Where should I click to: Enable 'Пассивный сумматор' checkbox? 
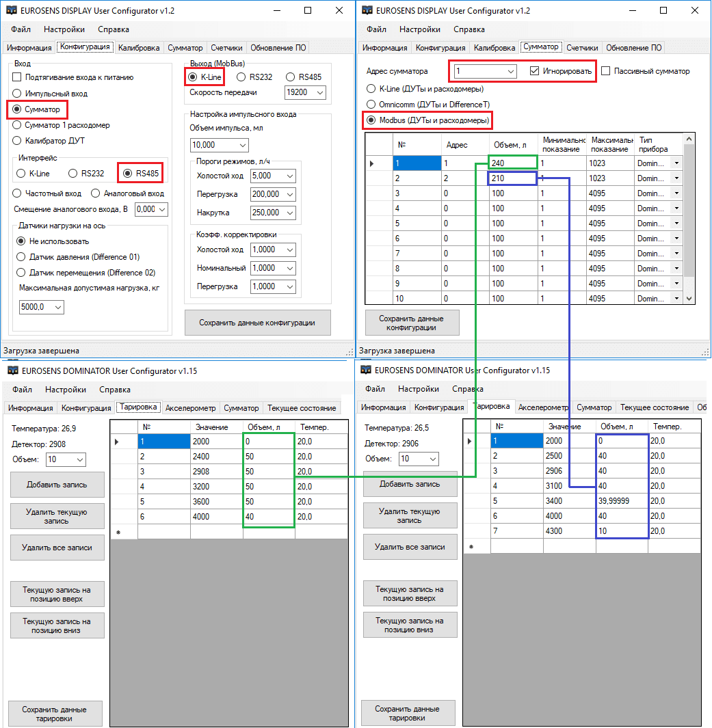(605, 71)
